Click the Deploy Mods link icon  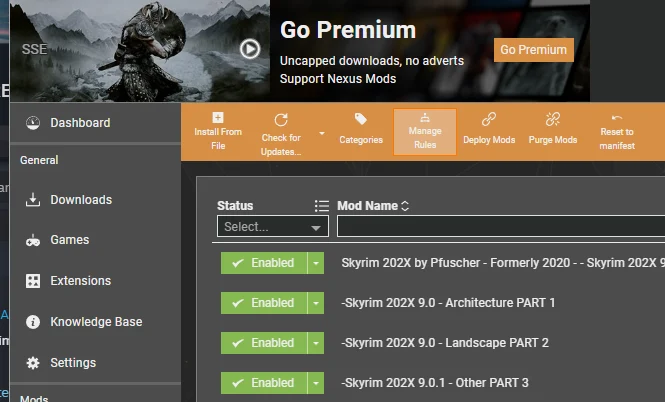pyautogui.click(x=489, y=120)
